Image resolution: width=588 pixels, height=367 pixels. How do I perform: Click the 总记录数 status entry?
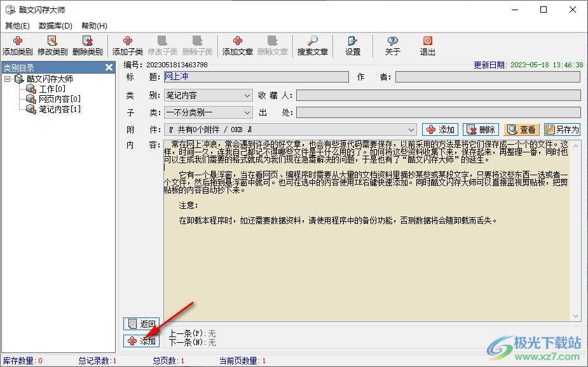coord(97,361)
